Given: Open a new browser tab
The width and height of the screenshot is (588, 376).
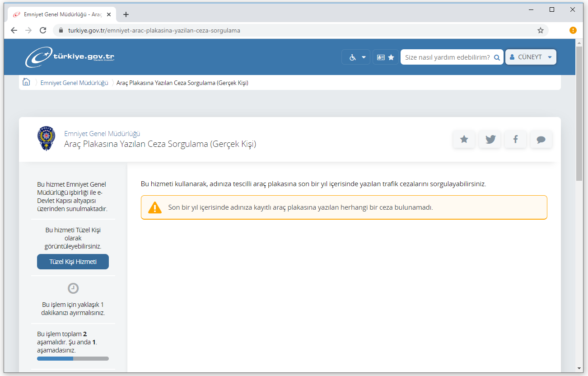Looking at the screenshot, I should point(126,14).
